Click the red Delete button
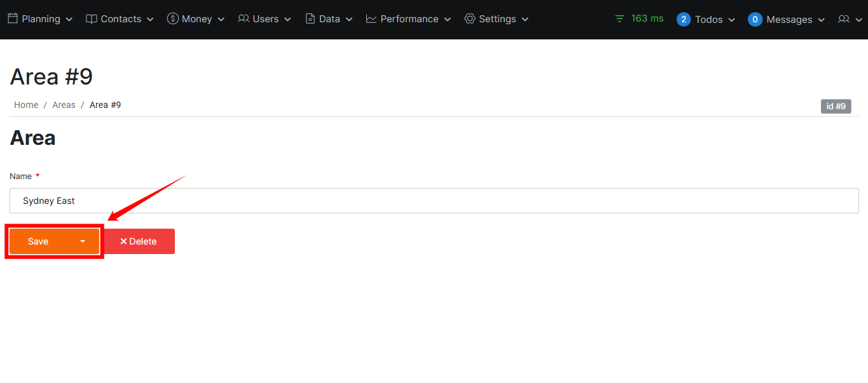The width and height of the screenshot is (868, 383). [x=139, y=241]
